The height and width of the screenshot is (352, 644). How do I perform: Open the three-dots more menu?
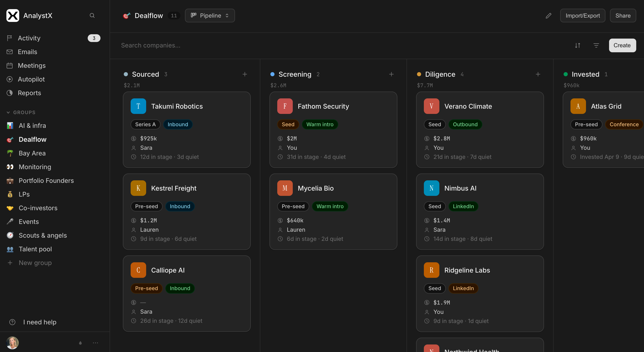click(95, 343)
